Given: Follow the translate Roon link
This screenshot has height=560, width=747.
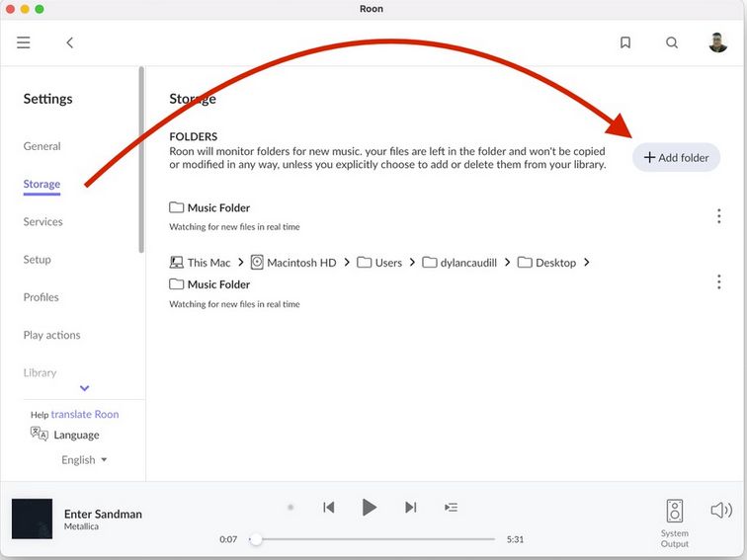Looking at the screenshot, I should point(85,414).
